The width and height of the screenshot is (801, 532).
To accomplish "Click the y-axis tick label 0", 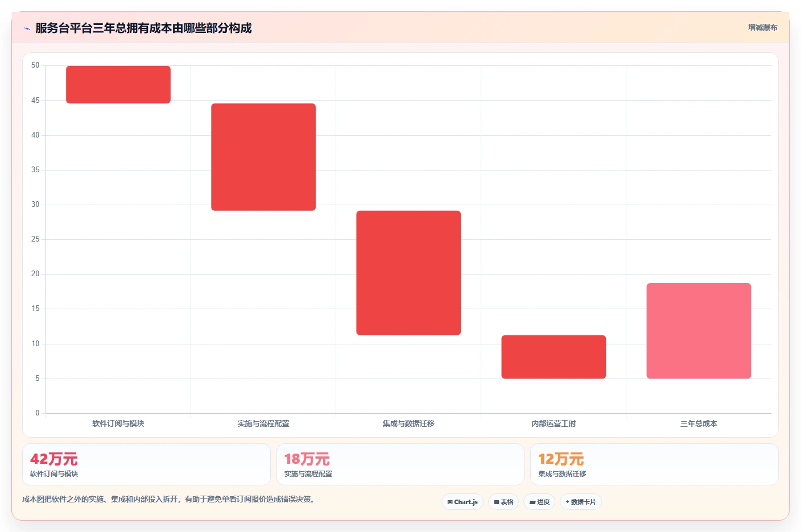I will click(x=38, y=413).
